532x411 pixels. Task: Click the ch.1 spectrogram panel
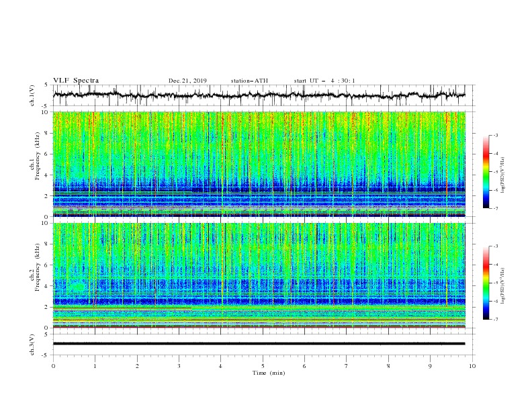[x=259, y=164]
